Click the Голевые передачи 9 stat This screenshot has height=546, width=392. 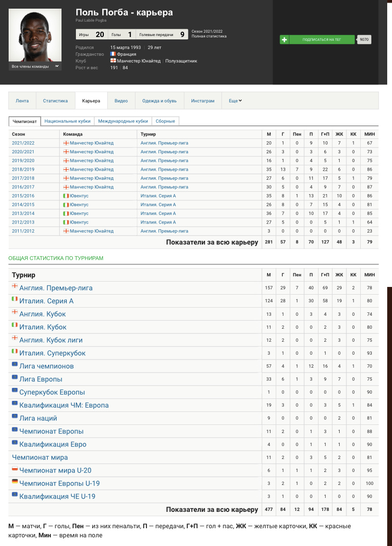(162, 35)
